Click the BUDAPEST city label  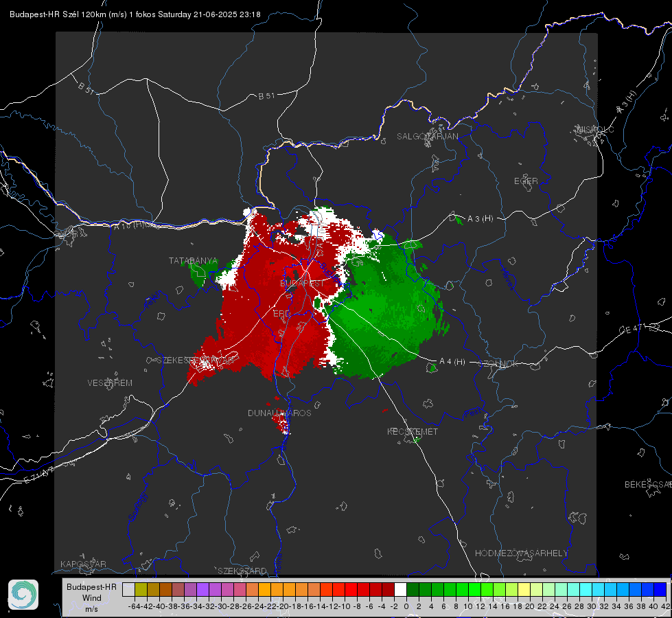click(x=302, y=284)
